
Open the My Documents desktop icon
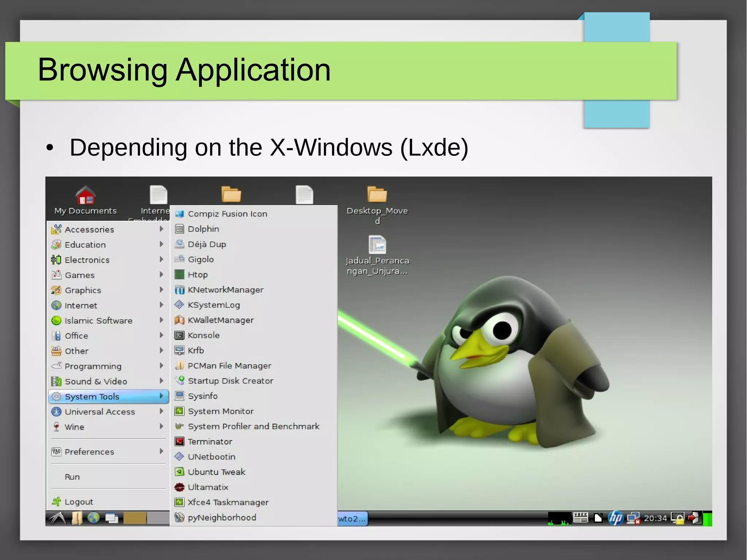pos(85,200)
